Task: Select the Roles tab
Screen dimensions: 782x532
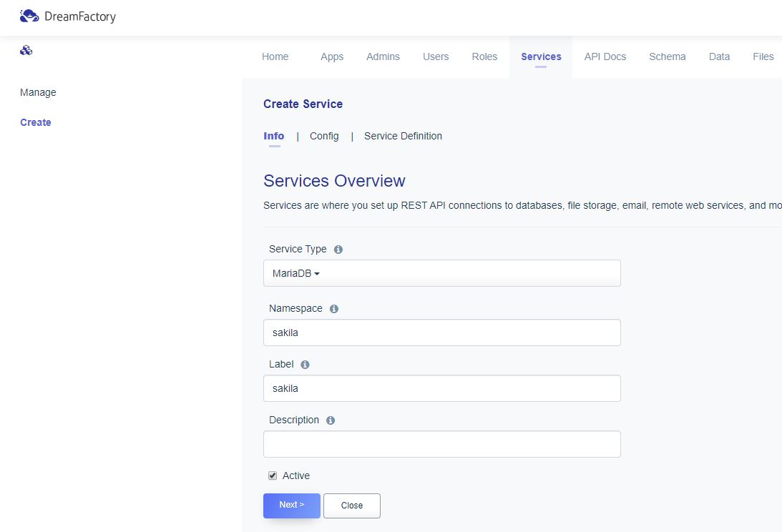Action: [485, 56]
